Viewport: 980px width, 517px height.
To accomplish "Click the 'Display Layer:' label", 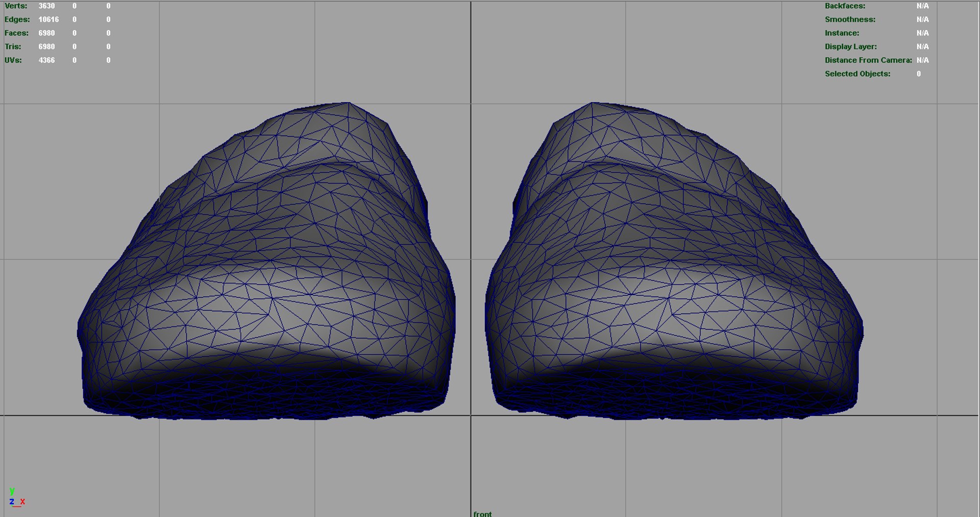I will (x=850, y=46).
